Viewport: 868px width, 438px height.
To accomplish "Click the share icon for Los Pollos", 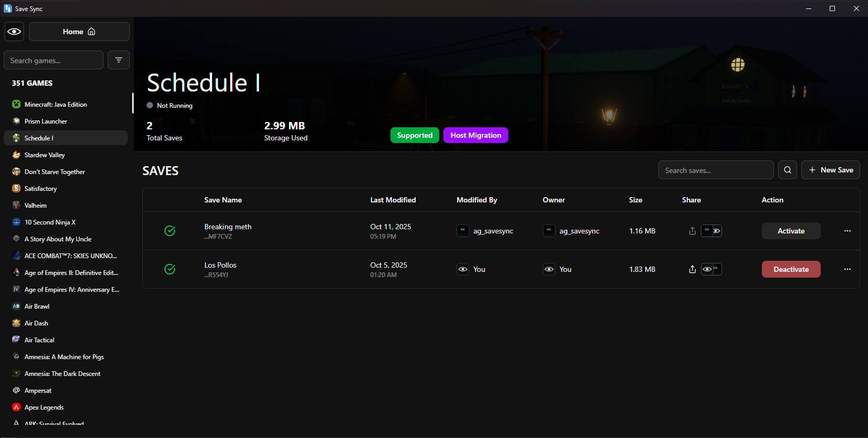I will pyautogui.click(x=693, y=269).
